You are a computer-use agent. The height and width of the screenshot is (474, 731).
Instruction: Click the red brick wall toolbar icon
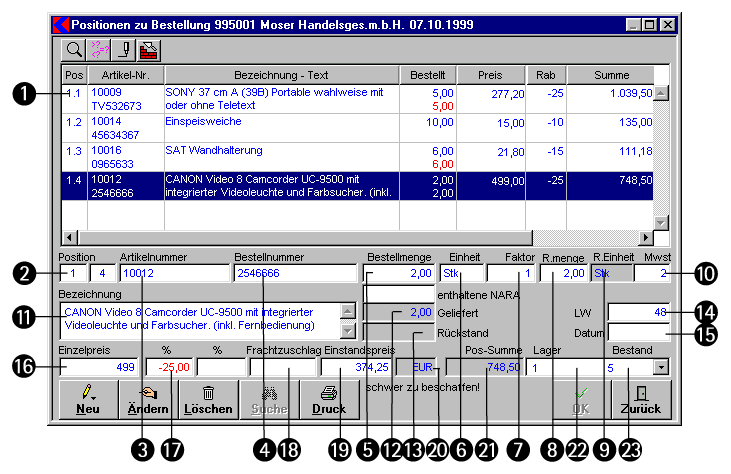[x=148, y=47]
